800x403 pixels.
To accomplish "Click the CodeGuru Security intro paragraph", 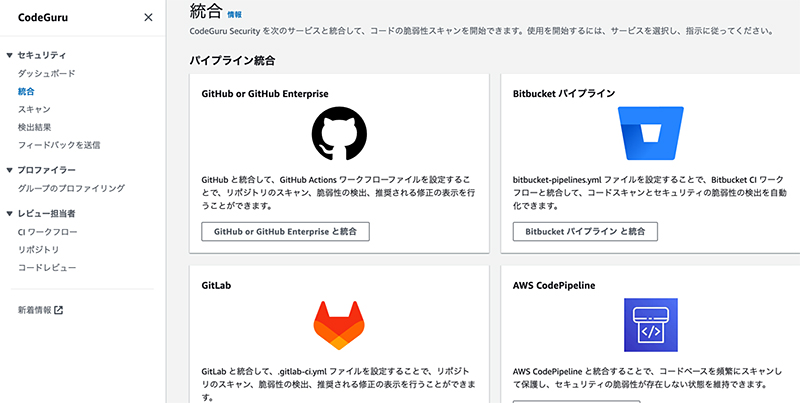I will (482, 31).
